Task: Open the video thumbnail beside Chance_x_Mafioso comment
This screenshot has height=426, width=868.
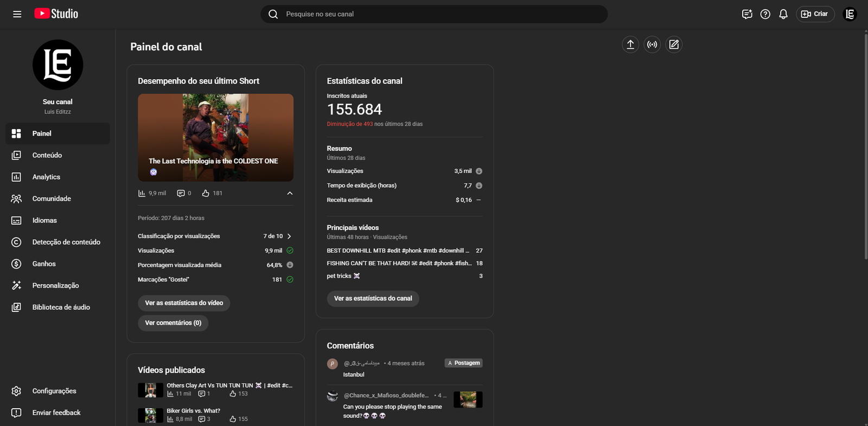Action: click(x=468, y=399)
